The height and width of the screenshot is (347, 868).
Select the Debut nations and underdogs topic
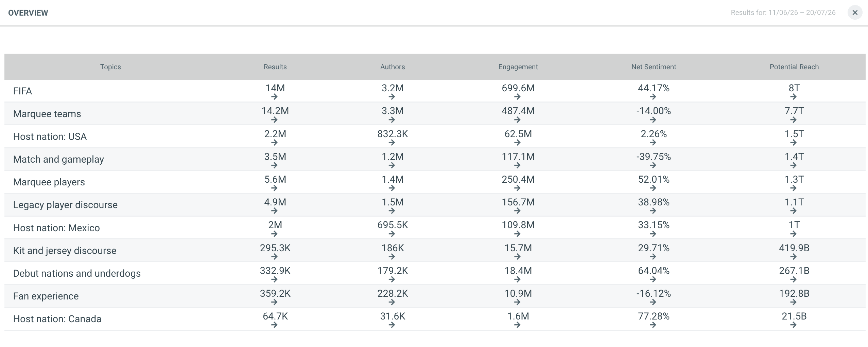[77, 273]
